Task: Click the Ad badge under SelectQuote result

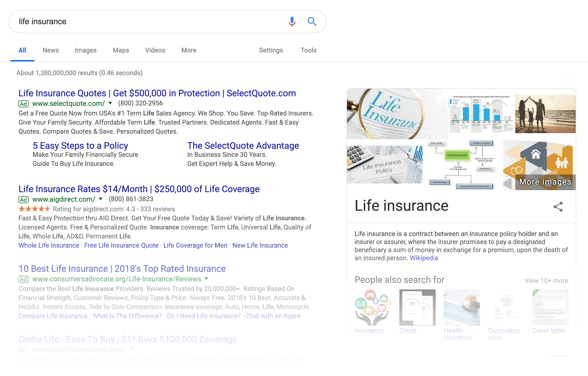Action: coord(24,104)
